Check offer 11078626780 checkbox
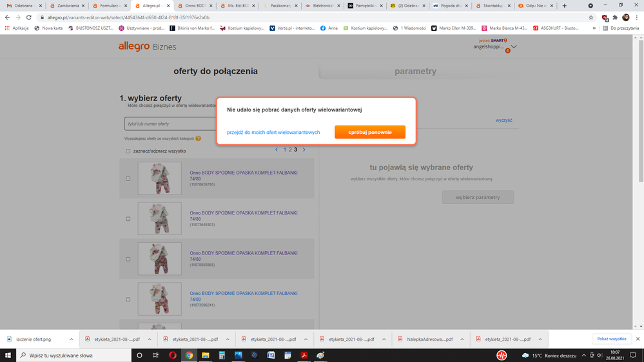Image resolution: width=644 pixels, height=362 pixels. tap(128, 178)
